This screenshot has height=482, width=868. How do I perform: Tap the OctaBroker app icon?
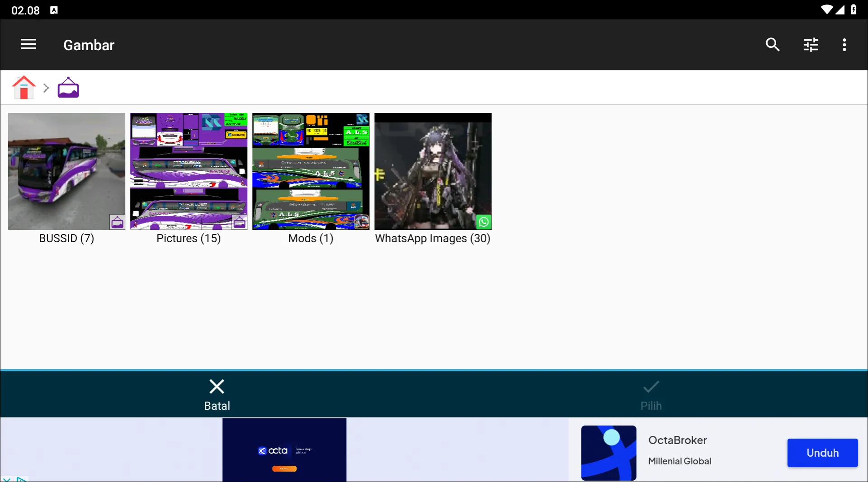tap(609, 453)
